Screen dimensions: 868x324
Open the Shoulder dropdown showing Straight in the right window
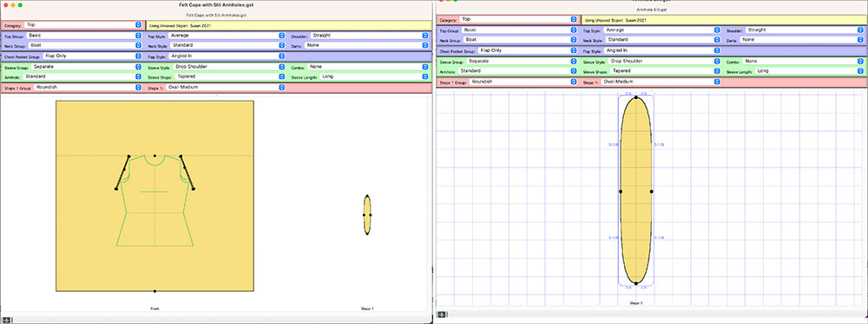[805, 30]
